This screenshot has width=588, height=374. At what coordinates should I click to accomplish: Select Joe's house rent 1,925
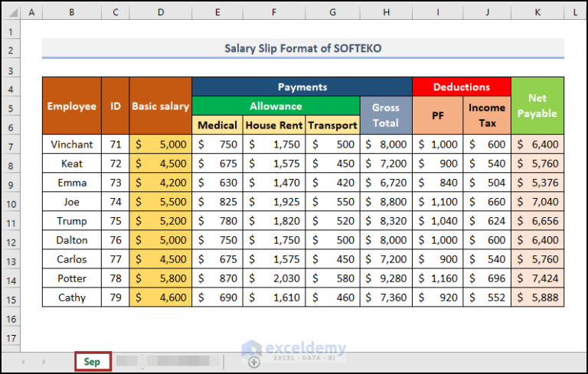coord(274,202)
